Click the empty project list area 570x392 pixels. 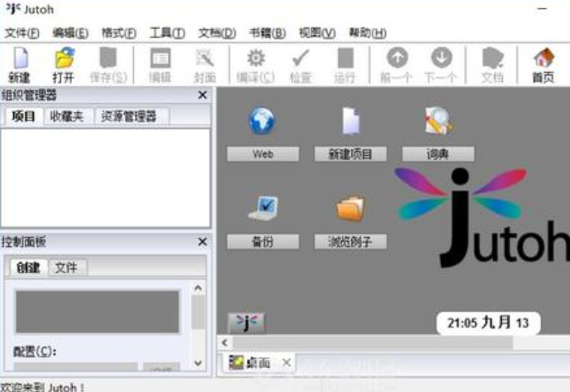pyautogui.click(x=106, y=178)
